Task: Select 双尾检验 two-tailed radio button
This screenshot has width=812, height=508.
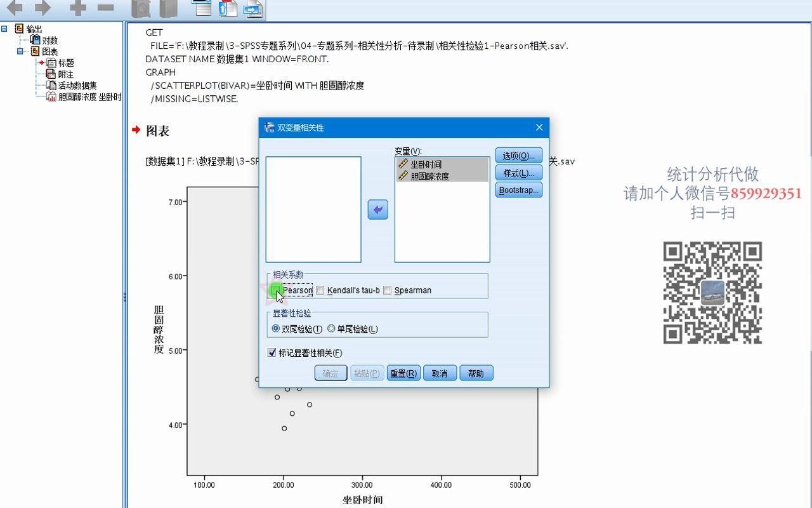Action: (x=275, y=329)
